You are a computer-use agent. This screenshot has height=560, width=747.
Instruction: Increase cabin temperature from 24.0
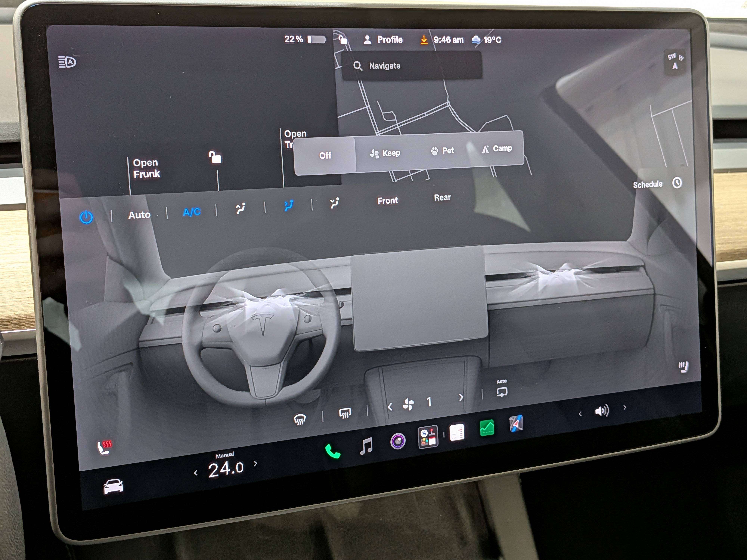click(x=255, y=463)
